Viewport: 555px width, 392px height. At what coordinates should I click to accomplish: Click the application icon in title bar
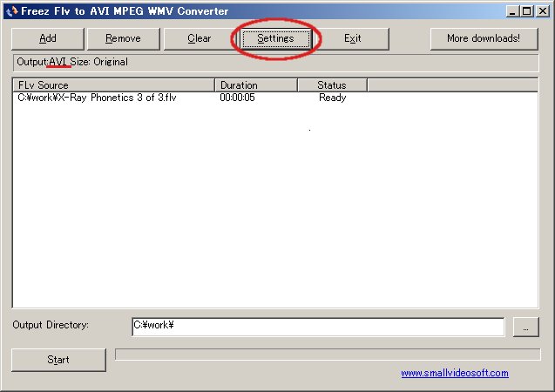click(x=11, y=11)
